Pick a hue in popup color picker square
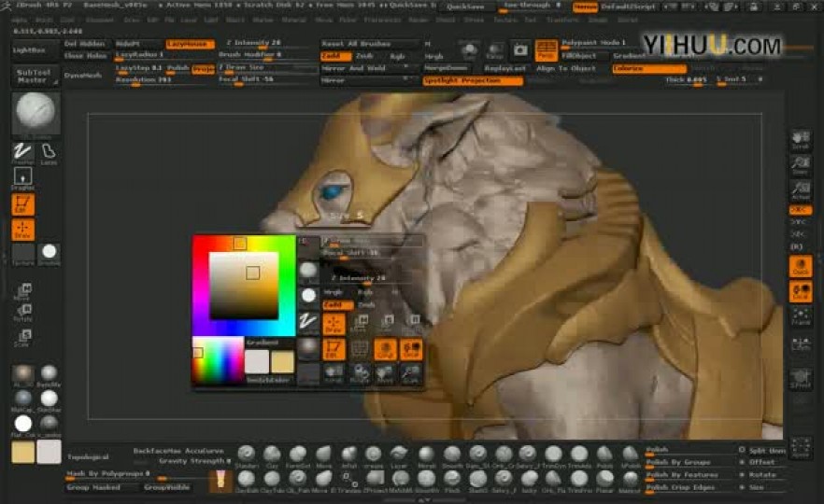 pyautogui.click(x=244, y=286)
